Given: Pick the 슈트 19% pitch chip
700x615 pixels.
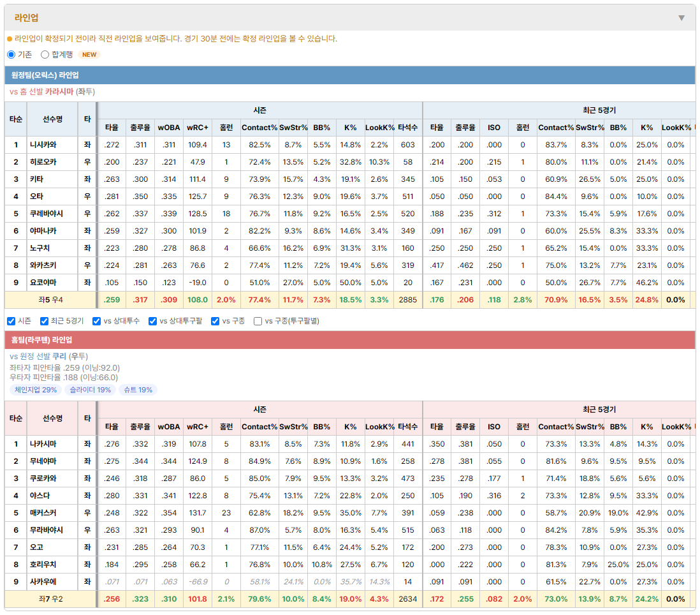Looking at the screenshot, I should pos(138,390).
